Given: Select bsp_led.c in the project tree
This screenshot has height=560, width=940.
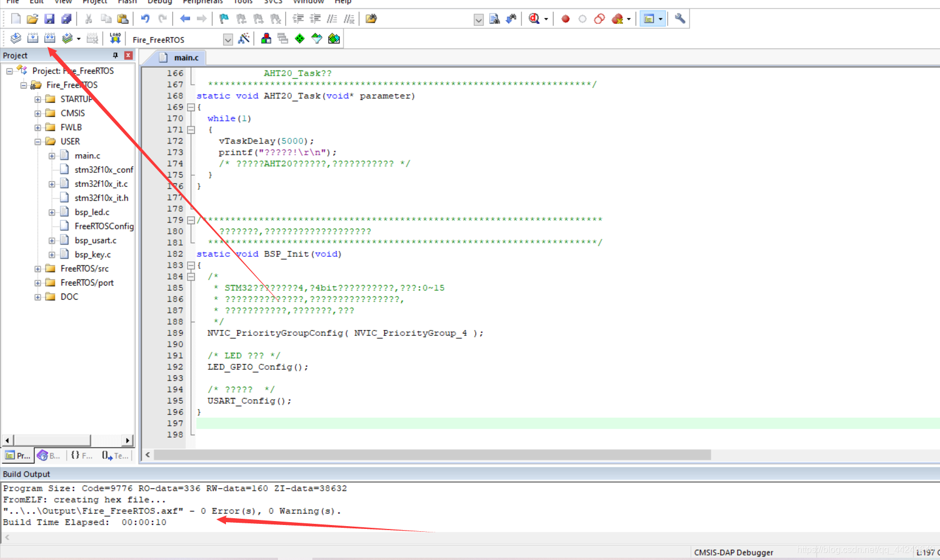Looking at the screenshot, I should [92, 212].
